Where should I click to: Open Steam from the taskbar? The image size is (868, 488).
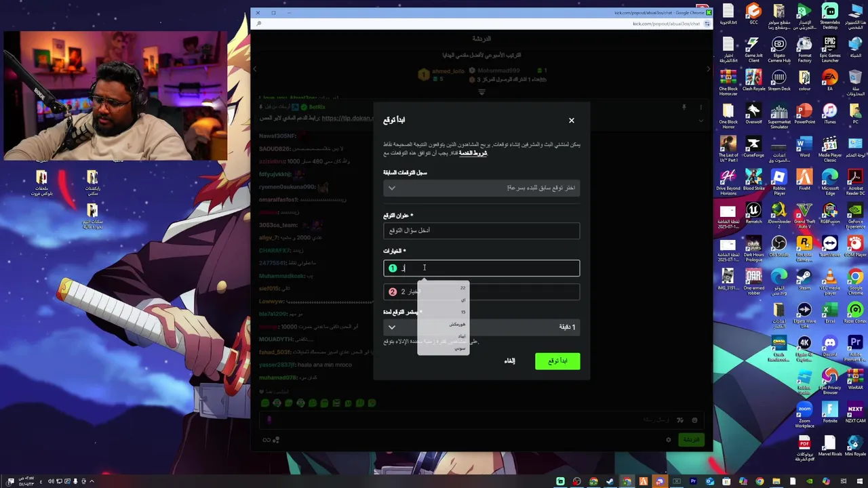point(610,481)
